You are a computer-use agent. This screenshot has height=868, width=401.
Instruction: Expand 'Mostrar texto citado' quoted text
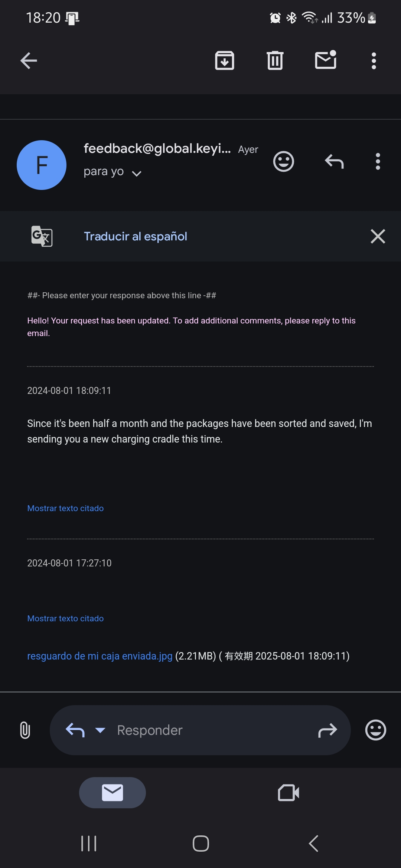coord(65,508)
